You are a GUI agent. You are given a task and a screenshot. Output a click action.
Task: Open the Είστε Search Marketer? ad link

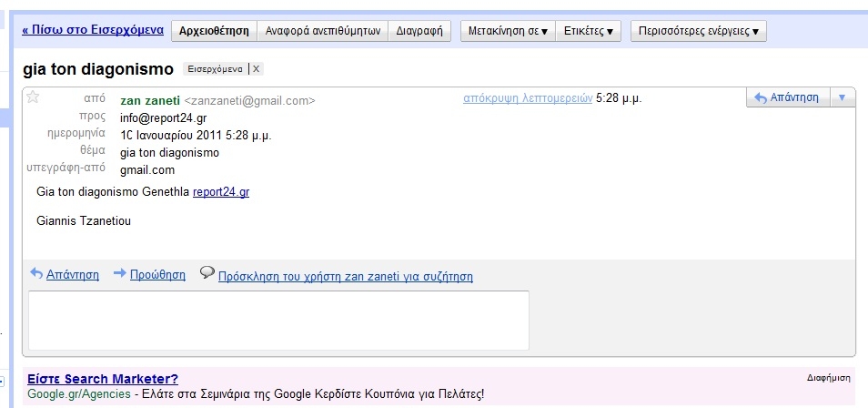[103, 379]
